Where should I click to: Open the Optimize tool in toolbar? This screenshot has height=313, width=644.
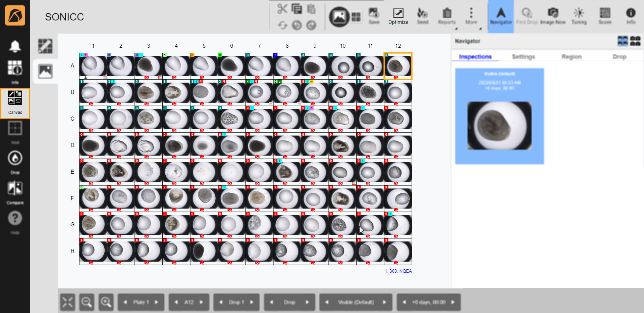(398, 16)
